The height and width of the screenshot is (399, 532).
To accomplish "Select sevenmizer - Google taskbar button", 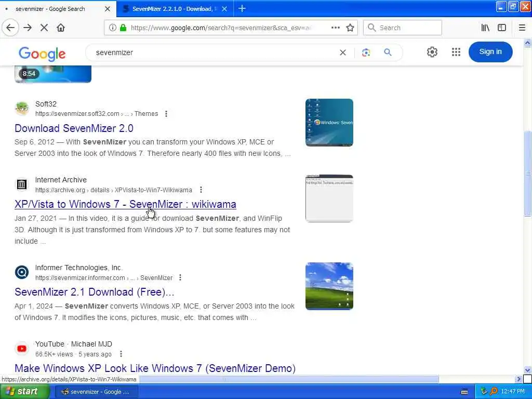I will 96,392.
